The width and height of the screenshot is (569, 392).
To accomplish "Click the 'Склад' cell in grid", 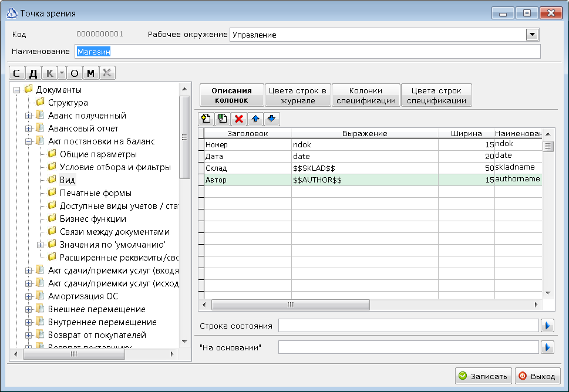I will pyautogui.click(x=248, y=168).
